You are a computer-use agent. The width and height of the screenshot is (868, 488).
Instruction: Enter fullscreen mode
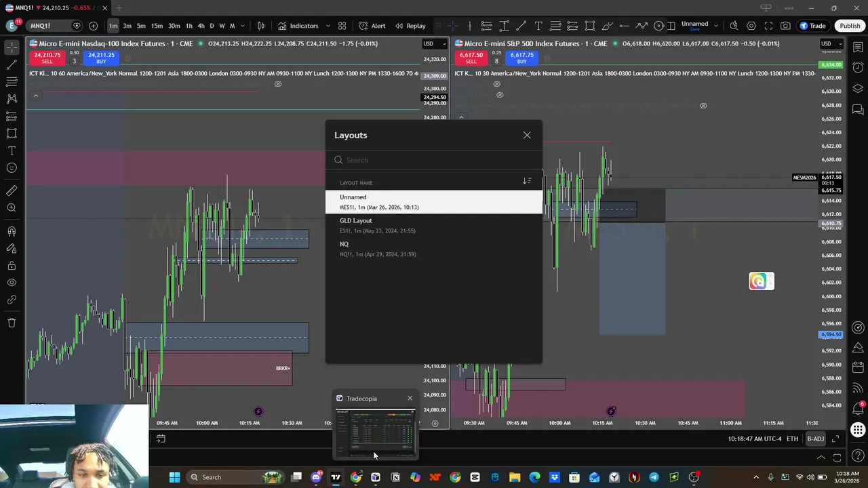click(x=768, y=26)
